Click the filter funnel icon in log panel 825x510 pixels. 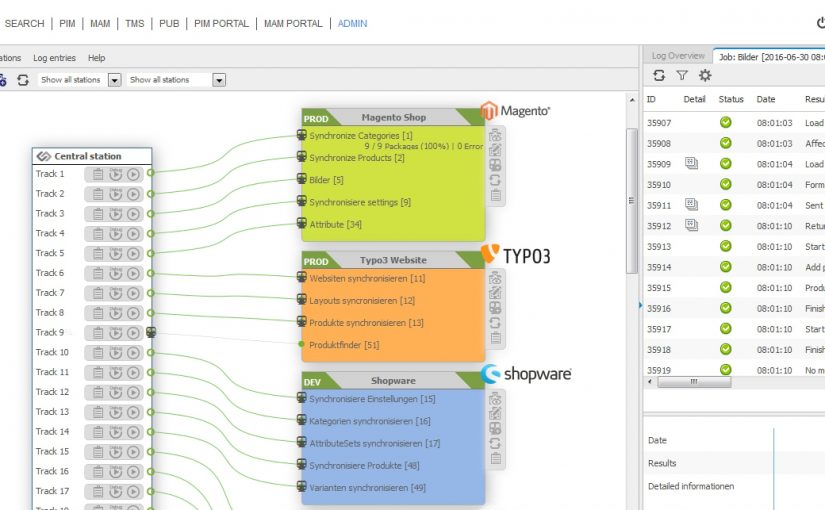point(682,75)
